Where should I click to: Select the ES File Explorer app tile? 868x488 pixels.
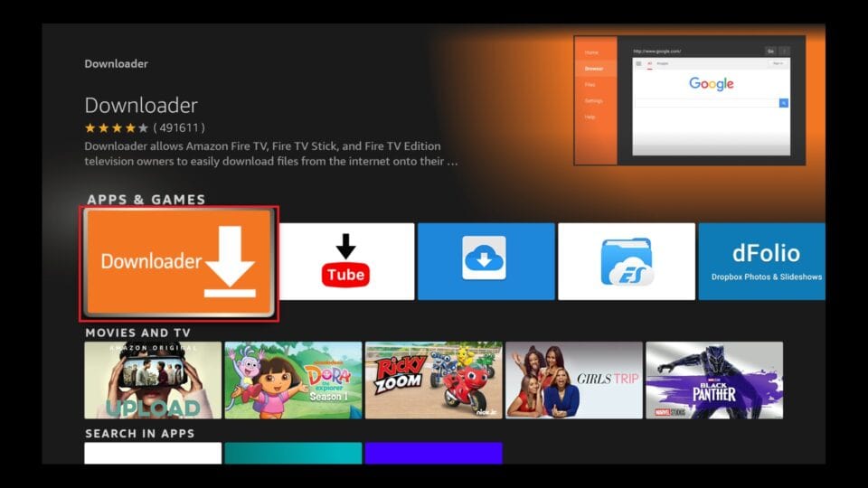(x=627, y=261)
